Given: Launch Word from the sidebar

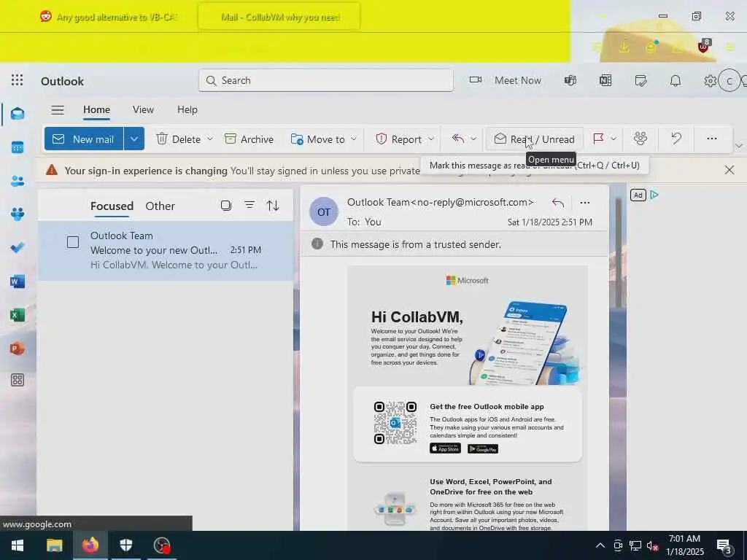Looking at the screenshot, I should pos(18,281).
